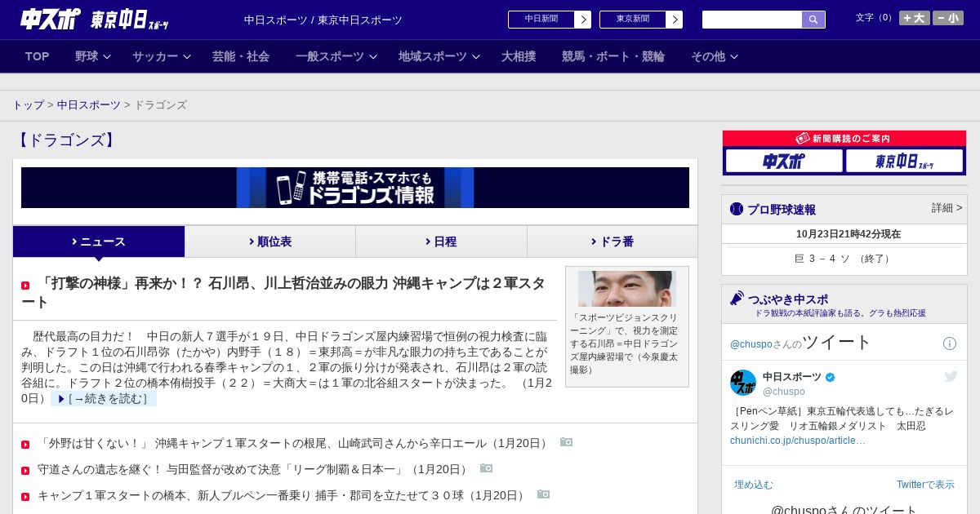Open the 中日新聞 link button
980x514 pixels.
click(541, 20)
